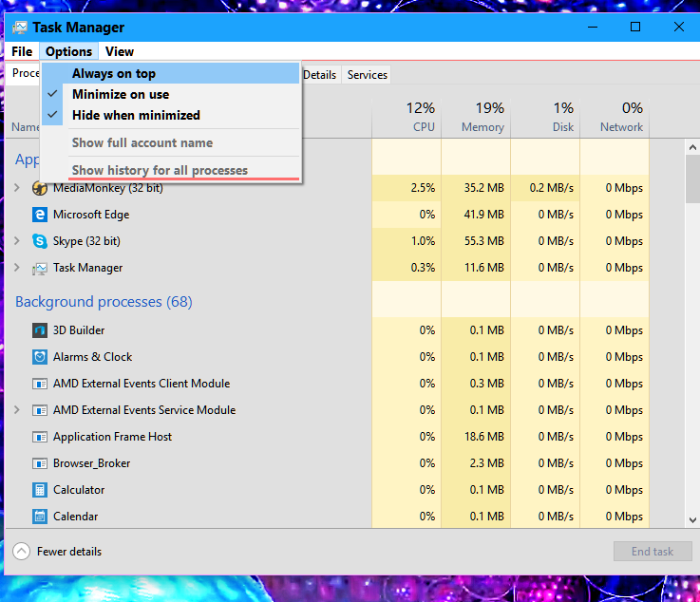Select the Microsoft Edge row
Screen dimensions: 700x602
coord(328,215)
